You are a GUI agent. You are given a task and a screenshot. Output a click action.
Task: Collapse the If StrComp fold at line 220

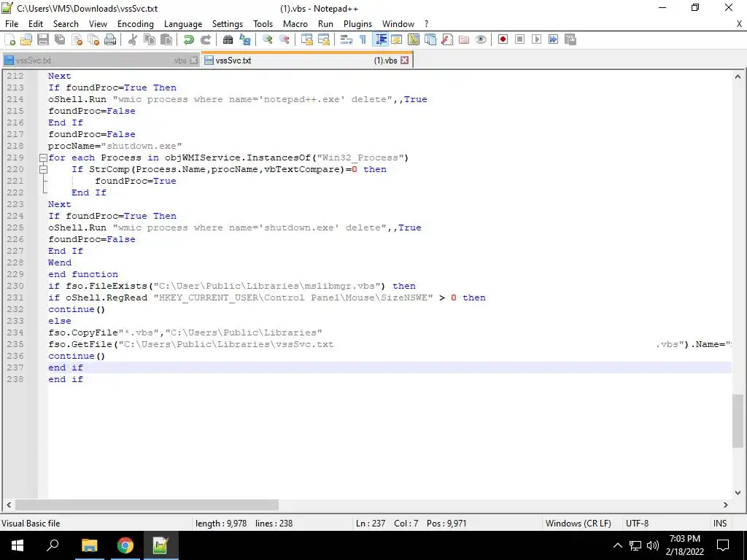[43, 169]
